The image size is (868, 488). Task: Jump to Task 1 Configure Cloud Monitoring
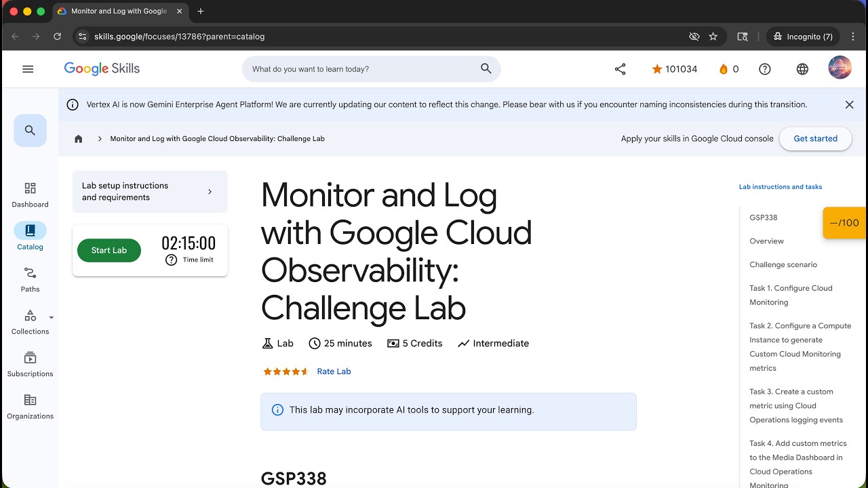tap(791, 296)
